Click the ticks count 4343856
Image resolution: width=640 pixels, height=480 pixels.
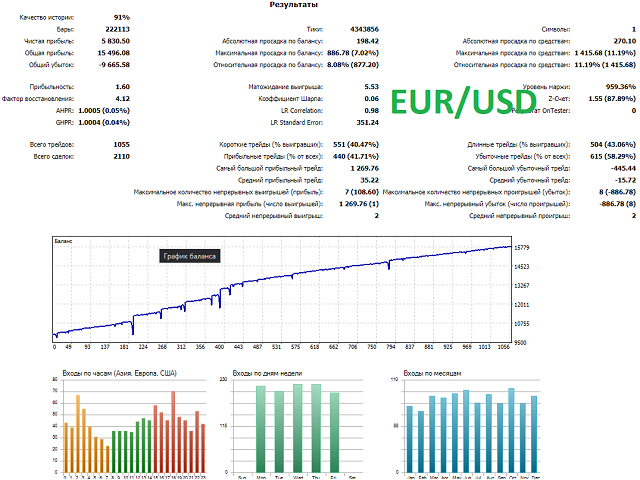[x=364, y=29]
